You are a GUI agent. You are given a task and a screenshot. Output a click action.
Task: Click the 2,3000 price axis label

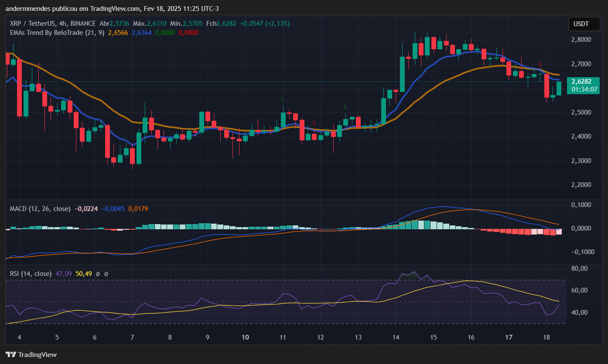pyautogui.click(x=581, y=161)
